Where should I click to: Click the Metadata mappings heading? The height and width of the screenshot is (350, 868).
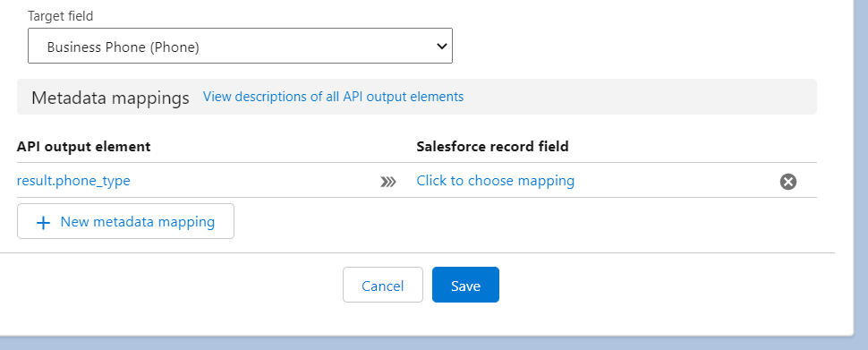click(x=110, y=98)
